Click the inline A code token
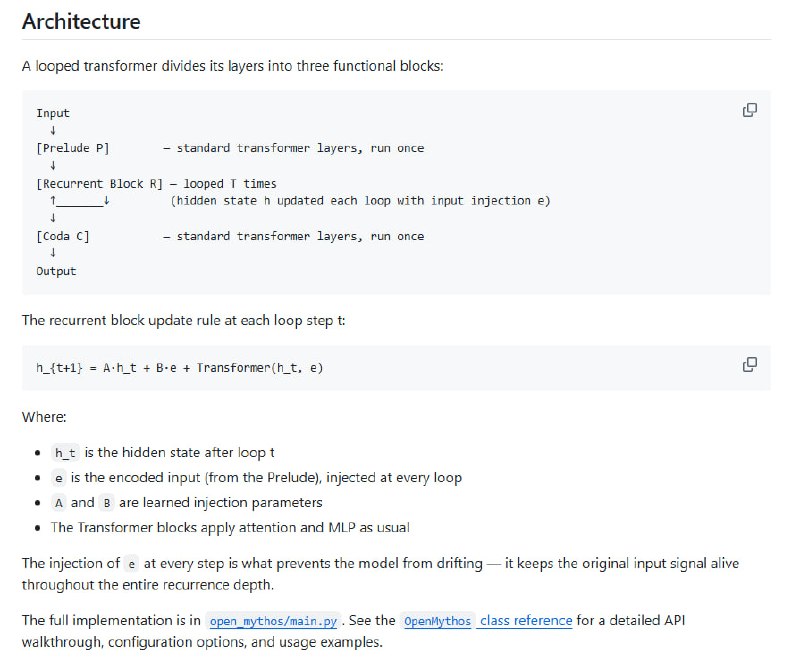Screen dimensions: 800x669 coord(59,503)
